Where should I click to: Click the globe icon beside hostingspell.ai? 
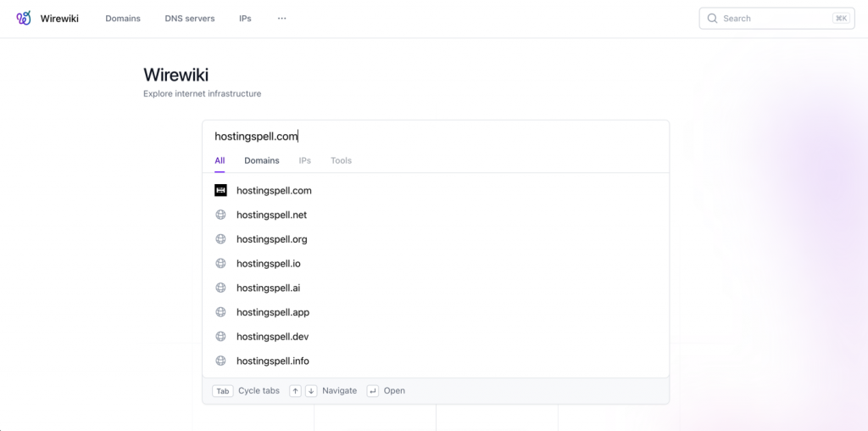point(221,288)
